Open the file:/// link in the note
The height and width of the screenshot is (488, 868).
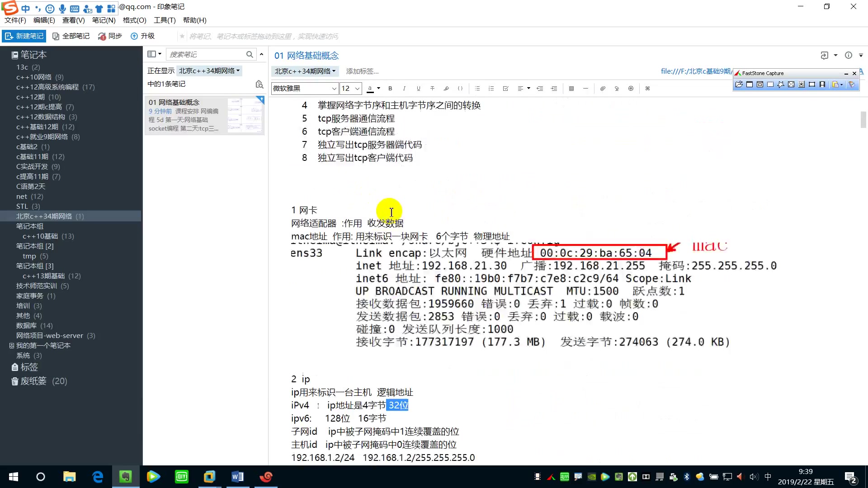pos(695,71)
